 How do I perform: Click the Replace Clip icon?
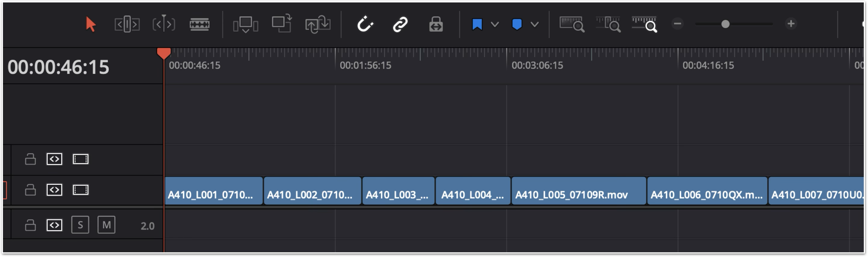[x=318, y=24]
